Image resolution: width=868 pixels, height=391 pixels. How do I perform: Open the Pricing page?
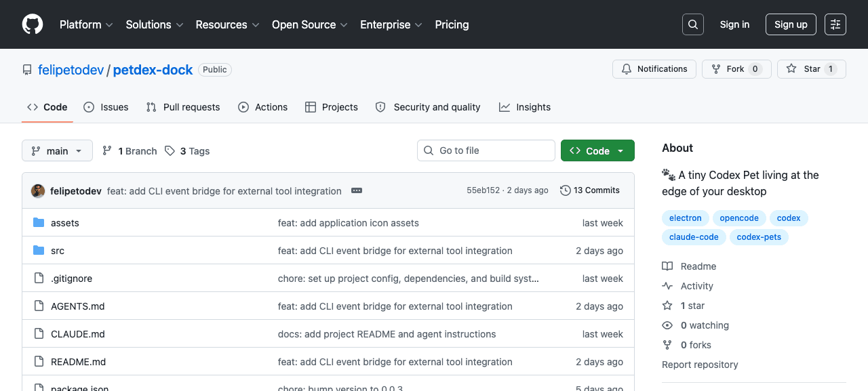[x=452, y=24]
